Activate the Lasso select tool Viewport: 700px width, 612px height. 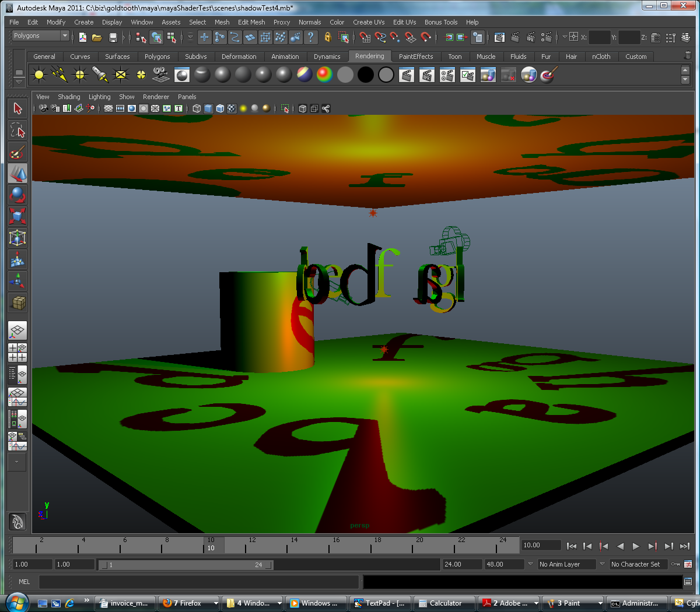(17, 130)
